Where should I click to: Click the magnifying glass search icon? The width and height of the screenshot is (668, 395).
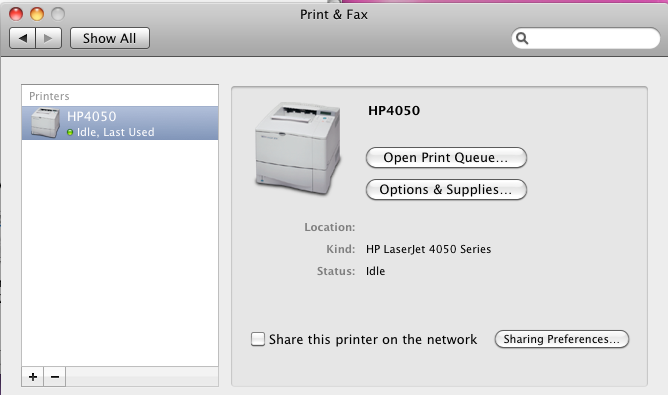click(522, 39)
